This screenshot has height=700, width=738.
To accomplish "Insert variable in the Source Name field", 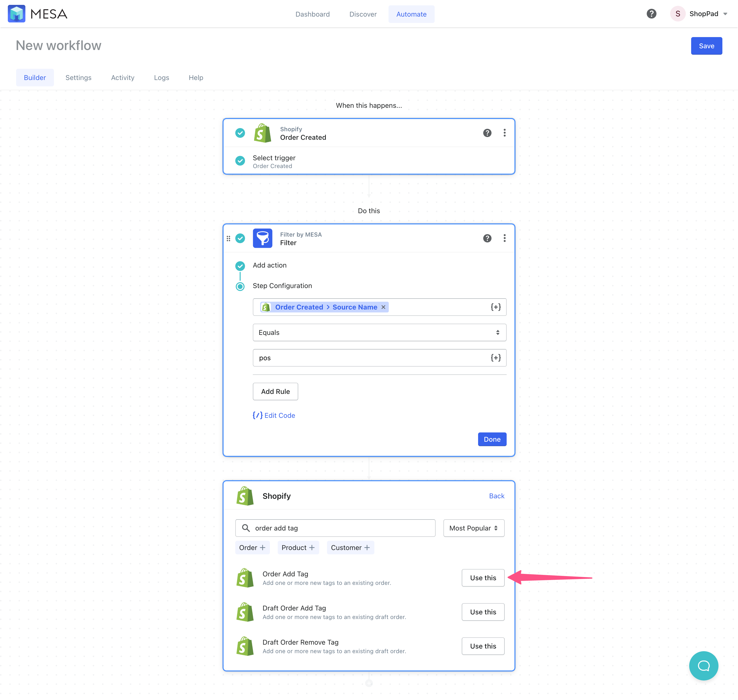I will [x=495, y=307].
